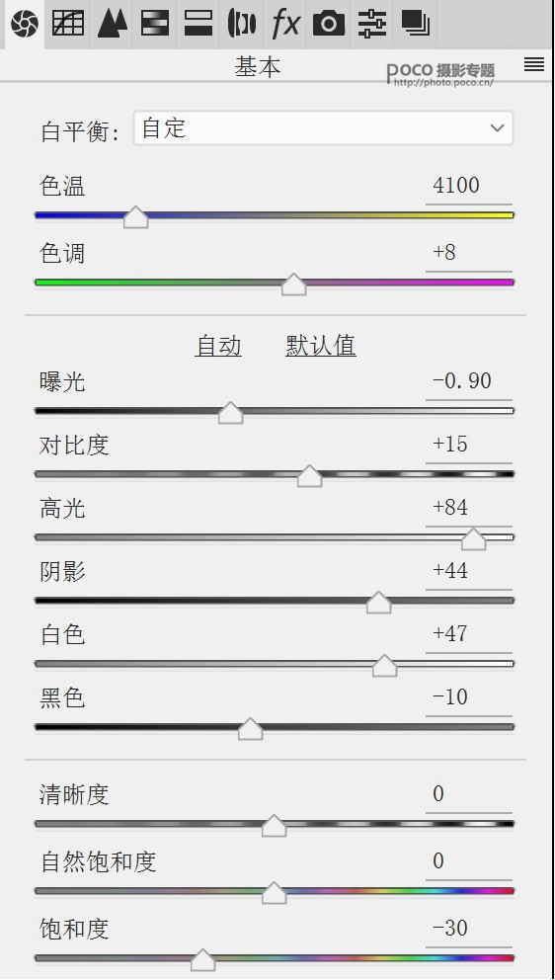This screenshot has height=980, width=555.
Task: Click the 色调 tint slider handle
Action: (293, 284)
